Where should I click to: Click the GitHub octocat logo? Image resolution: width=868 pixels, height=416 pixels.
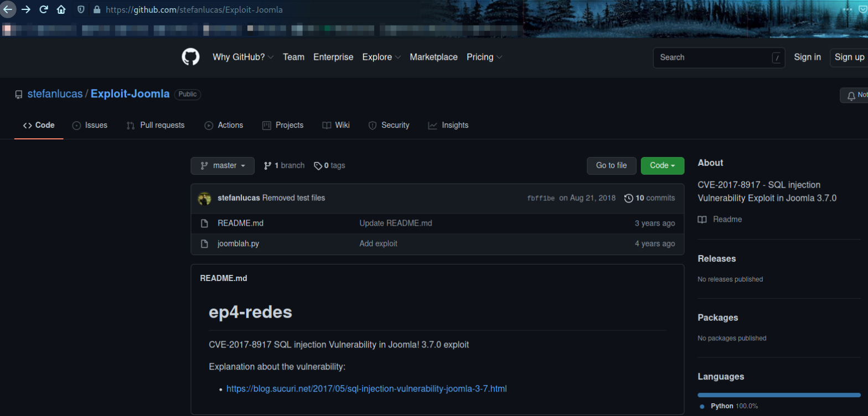[190, 57]
